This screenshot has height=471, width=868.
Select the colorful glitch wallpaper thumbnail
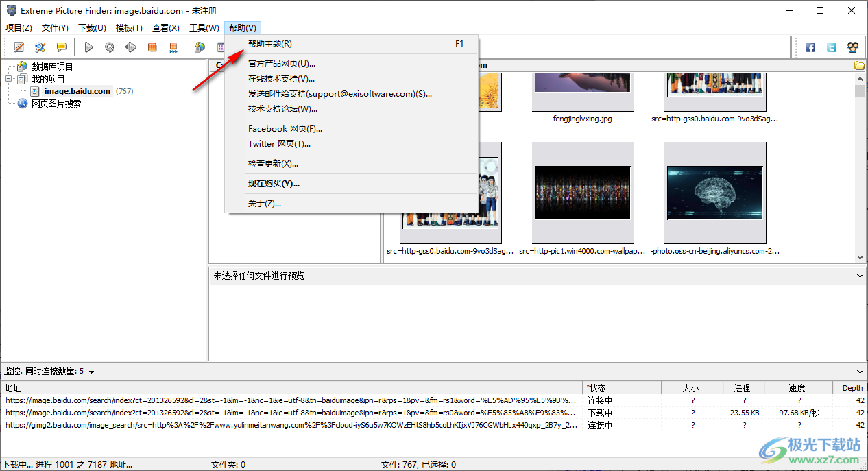point(582,193)
